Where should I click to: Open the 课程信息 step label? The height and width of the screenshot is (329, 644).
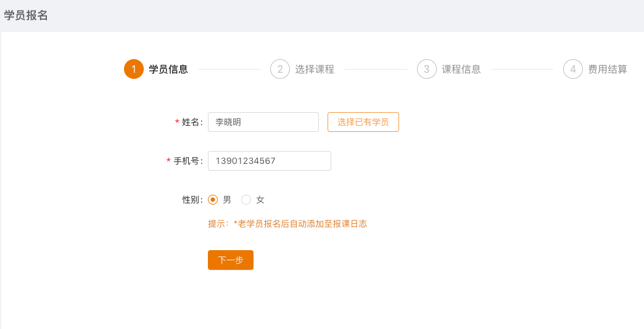pyautogui.click(x=461, y=69)
